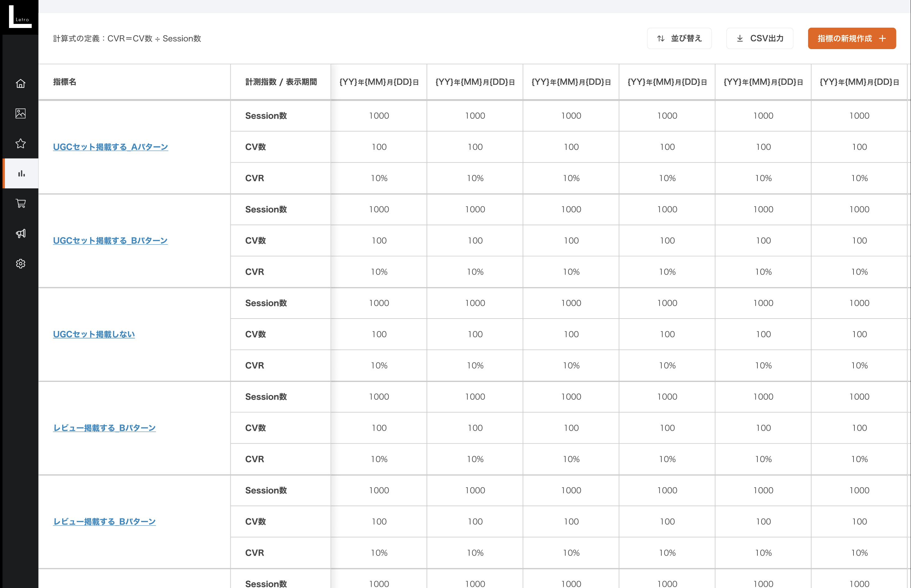This screenshot has height=588, width=911.
Task: Open the second レビュー掲載する_Bパターン link
Action: click(104, 521)
